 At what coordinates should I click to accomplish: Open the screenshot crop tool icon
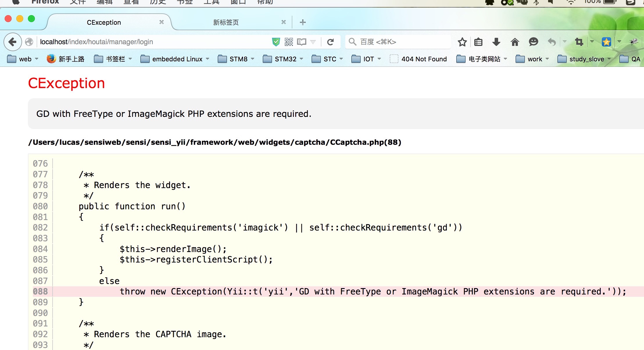pyautogui.click(x=579, y=42)
